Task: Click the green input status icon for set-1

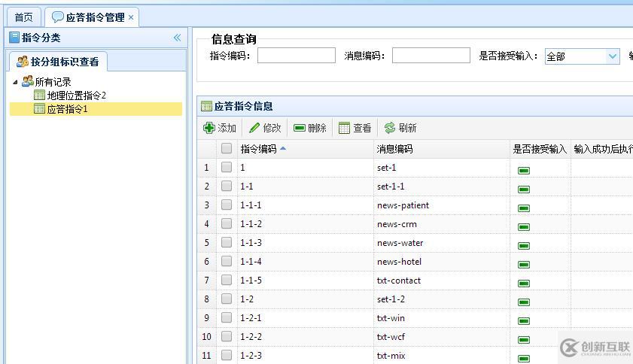Action: [524, 171]
